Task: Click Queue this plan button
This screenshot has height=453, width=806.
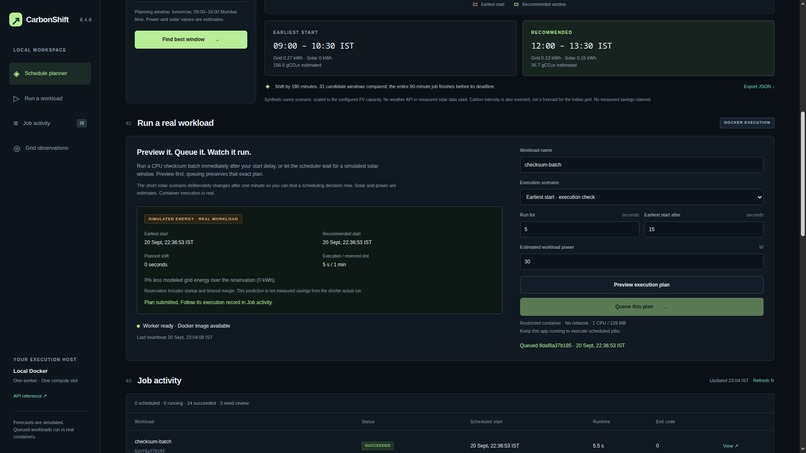Action: point(642,307)
